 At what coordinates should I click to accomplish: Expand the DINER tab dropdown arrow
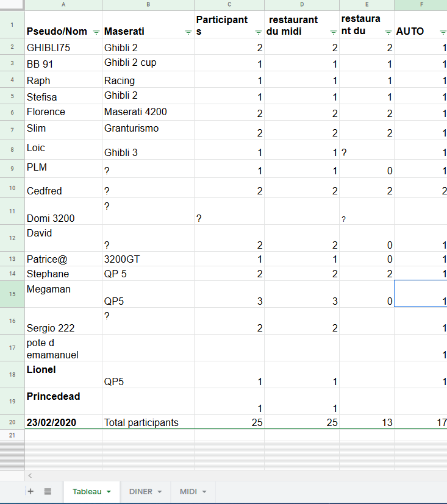click(x=160, y=492)
